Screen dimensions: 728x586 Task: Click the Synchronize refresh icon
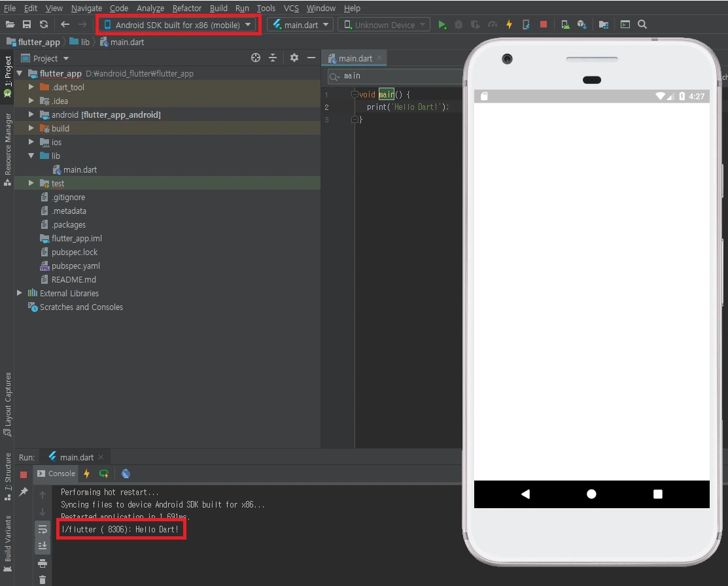click(x=44, y=25)
